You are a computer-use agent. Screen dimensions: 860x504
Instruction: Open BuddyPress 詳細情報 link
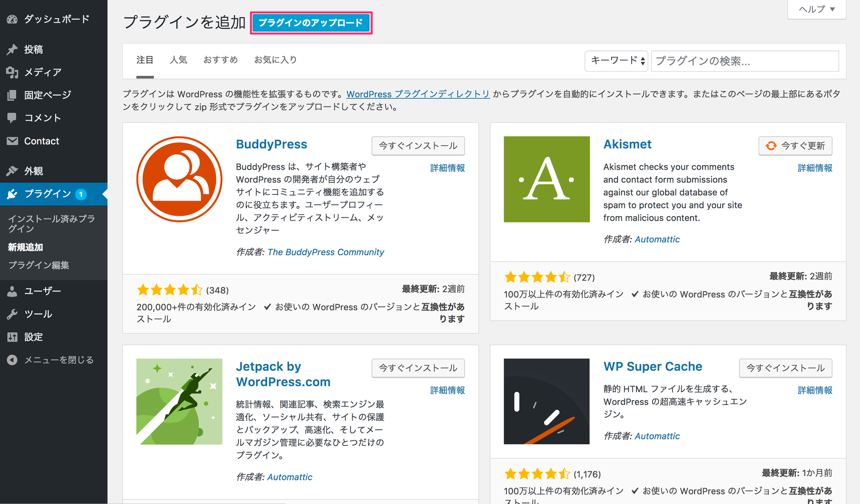447,168
